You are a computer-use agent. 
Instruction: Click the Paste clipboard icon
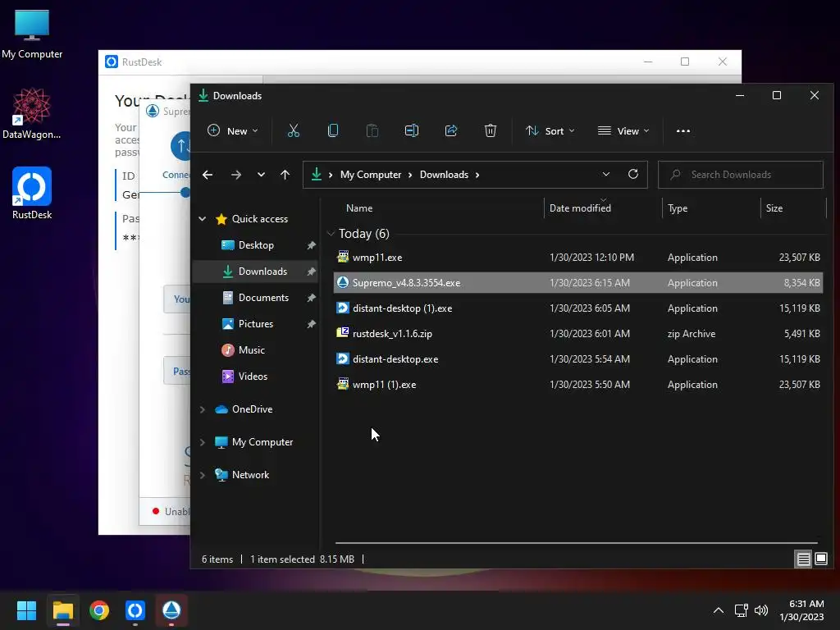click(372, 130)
